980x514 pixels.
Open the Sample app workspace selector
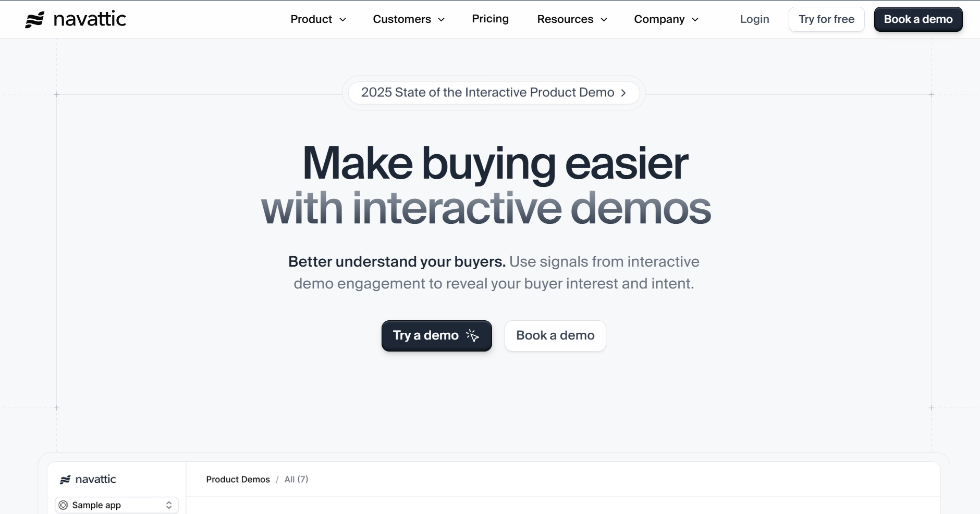pos(117,505)
